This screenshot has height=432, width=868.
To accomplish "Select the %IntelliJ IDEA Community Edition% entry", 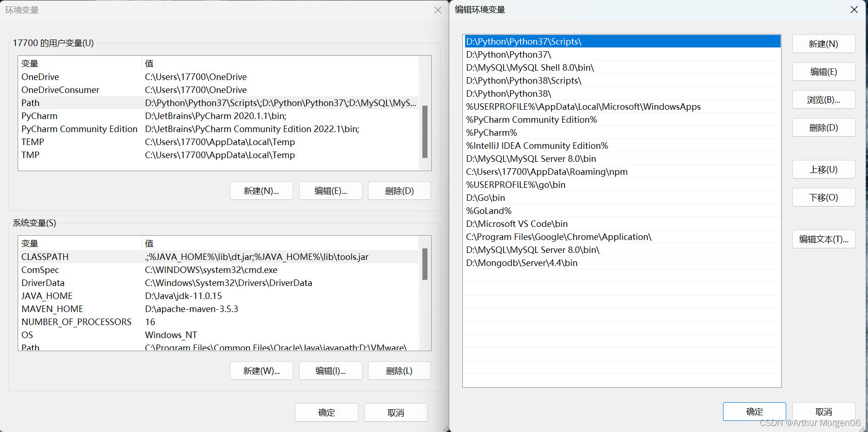I will click(x=622, y=146).
